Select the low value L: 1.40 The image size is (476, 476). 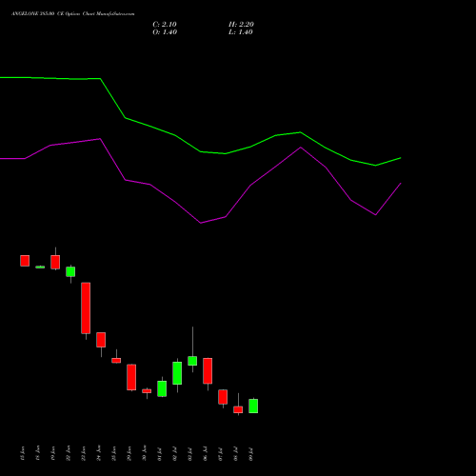click(x=241, y=32)
